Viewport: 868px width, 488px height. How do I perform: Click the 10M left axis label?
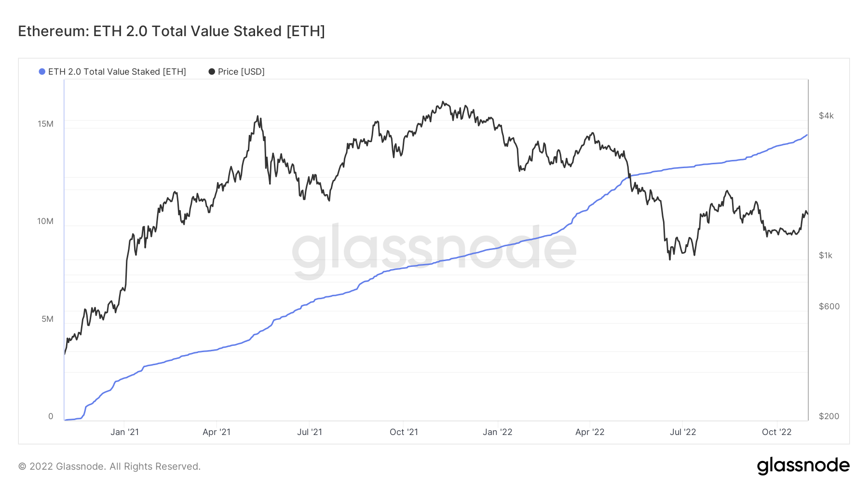[x=46, y=222]
